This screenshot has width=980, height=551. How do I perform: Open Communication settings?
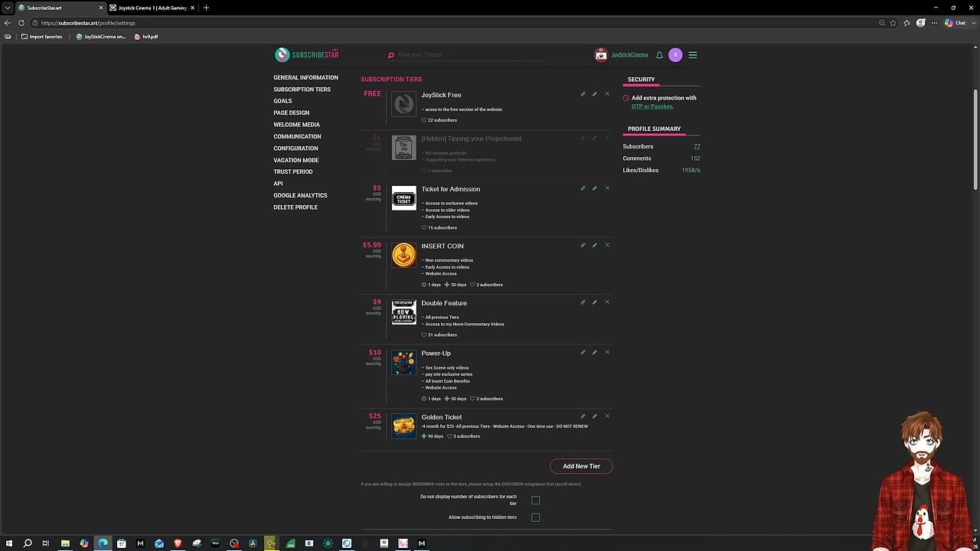[x=297, y=136]
